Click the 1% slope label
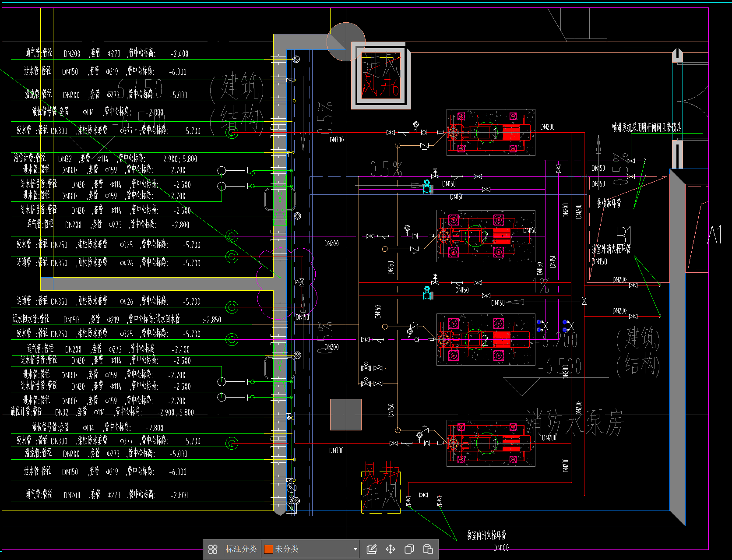Image resolution: width=732 pixels, height=560 pixels. click(x=541, y=285)
